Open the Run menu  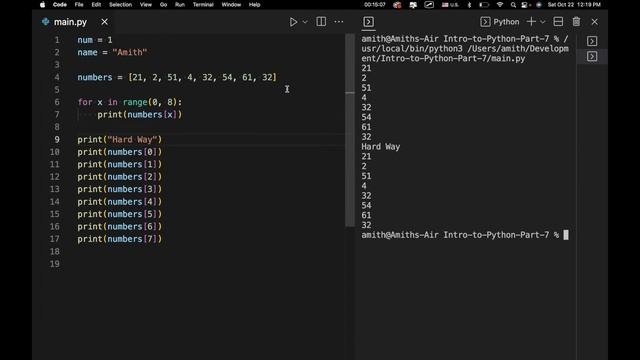point(180,4)
